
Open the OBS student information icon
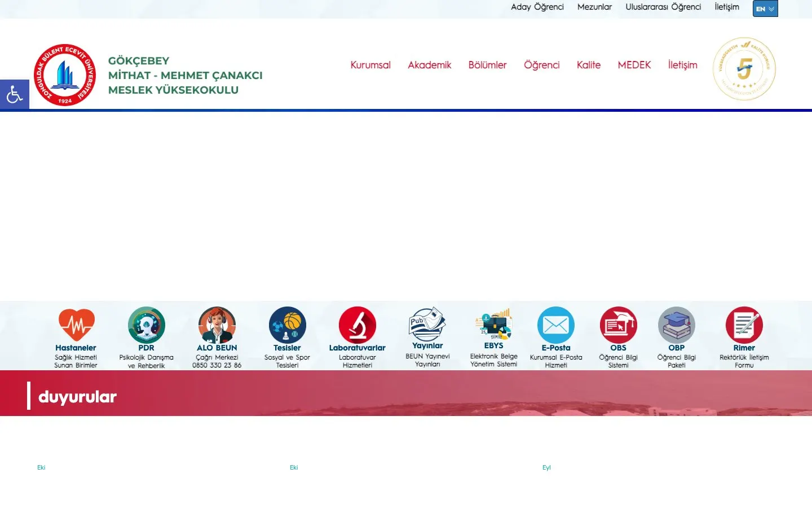(x=619, y=325)
